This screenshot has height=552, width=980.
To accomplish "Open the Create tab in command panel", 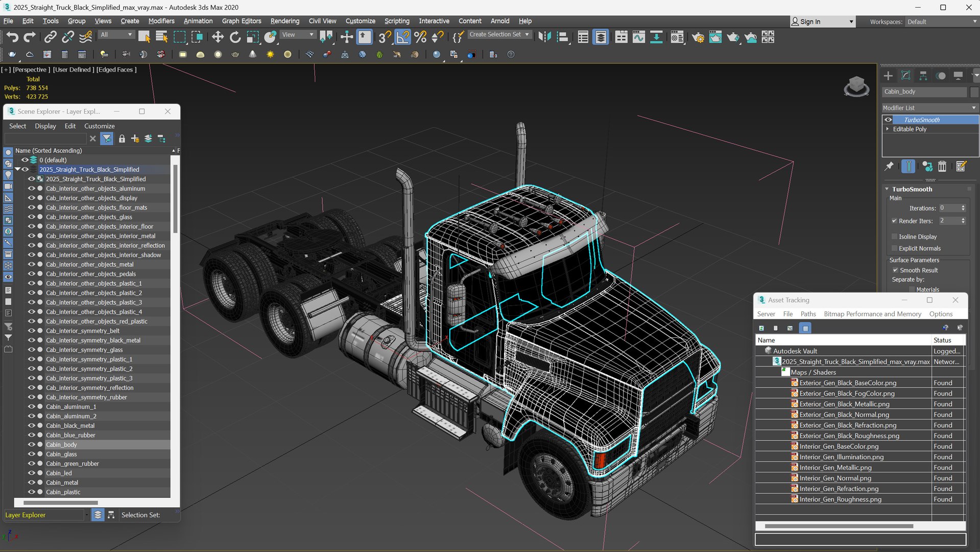I will (888, 76).
